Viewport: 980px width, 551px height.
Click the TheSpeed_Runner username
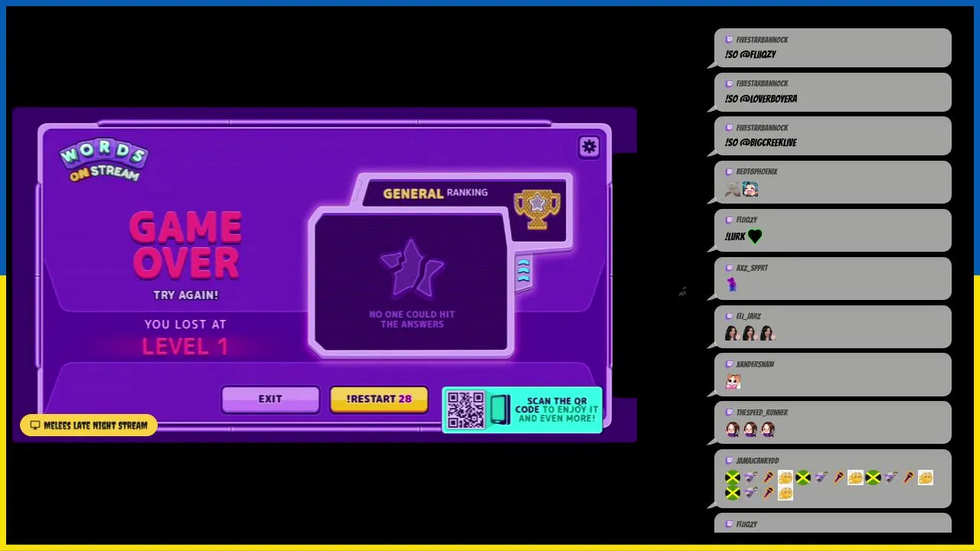tap(762, 412)
